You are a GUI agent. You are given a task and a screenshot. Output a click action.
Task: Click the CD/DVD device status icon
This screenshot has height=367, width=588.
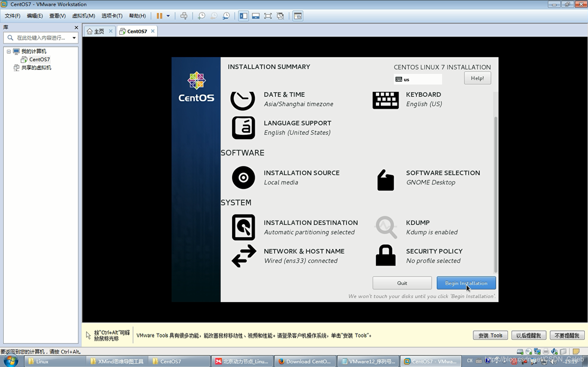click(529, 352)
